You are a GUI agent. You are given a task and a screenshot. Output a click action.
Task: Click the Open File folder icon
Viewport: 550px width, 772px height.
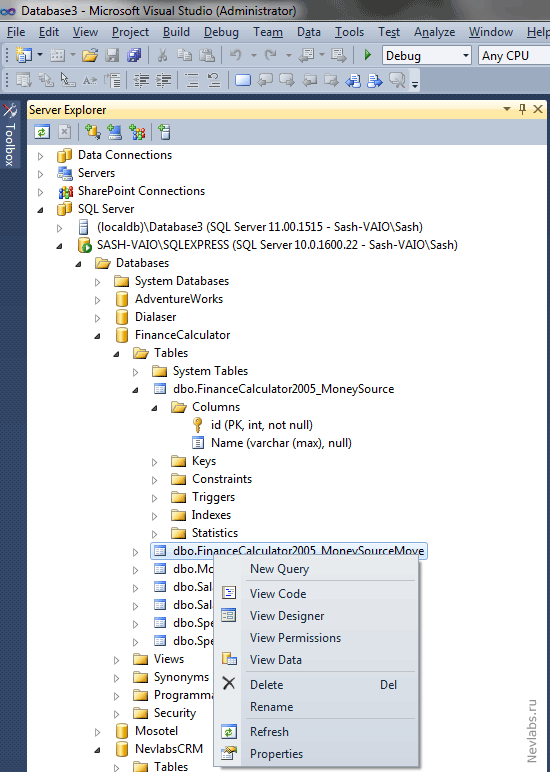(90, 55)
